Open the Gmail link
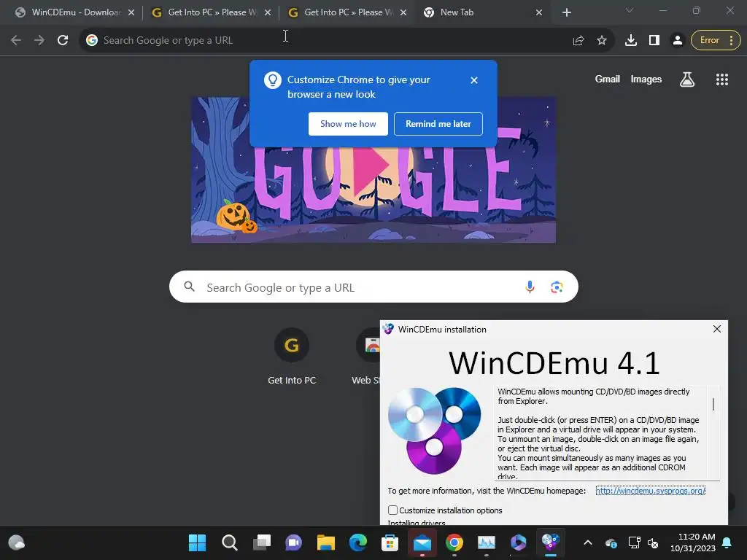Image resolution: width=747 pixels, height=560 pixels. point(608,79)
